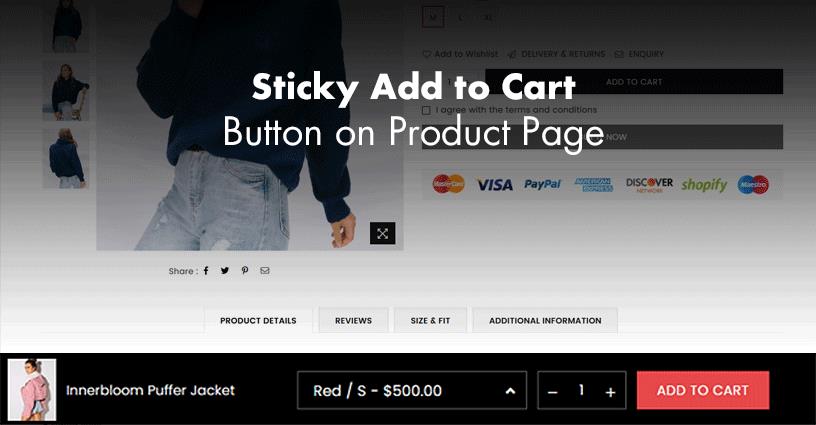
Task: Share product on Facebook icon
Action: click(206, 271)
